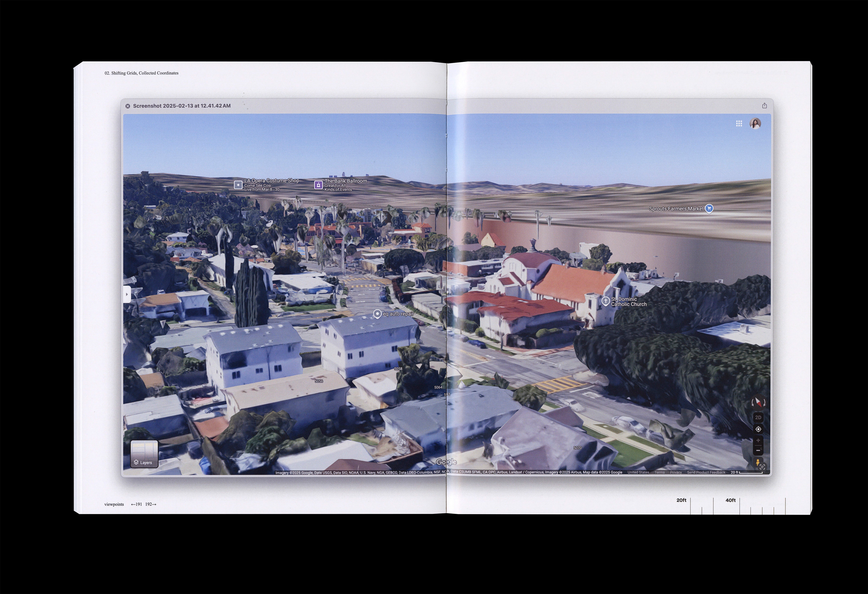Click the compass to reset bearing
Image resolution: width=868 pixels, height=594 pixels.
pyautogui.click(x=758, y=403)
